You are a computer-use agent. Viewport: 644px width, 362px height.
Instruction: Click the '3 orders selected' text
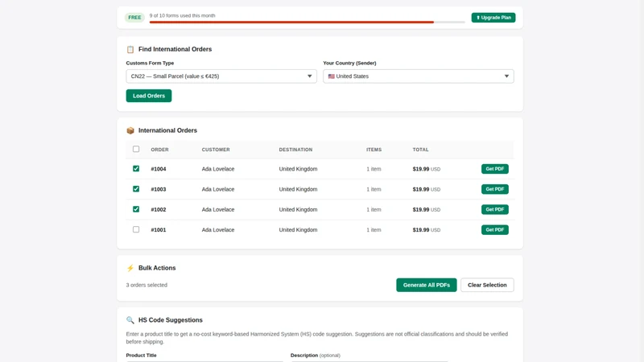coord(147,285)
